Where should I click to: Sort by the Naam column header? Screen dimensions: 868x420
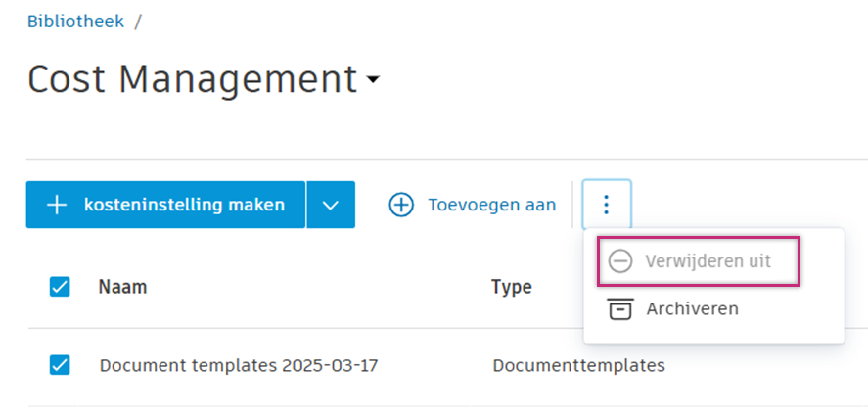pos(122,287)
